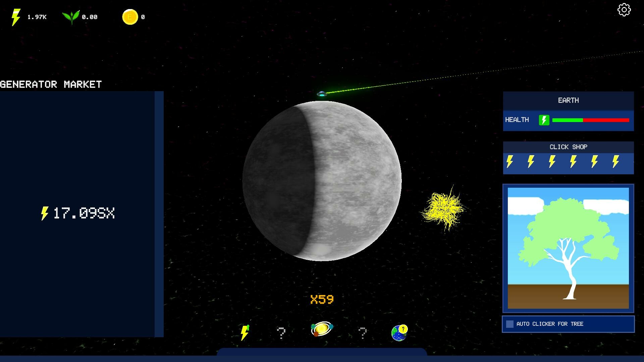Click the third lightning bolt in Click Shop
The width and height of the screenshot is (644, 362).
tap(552, 162)
